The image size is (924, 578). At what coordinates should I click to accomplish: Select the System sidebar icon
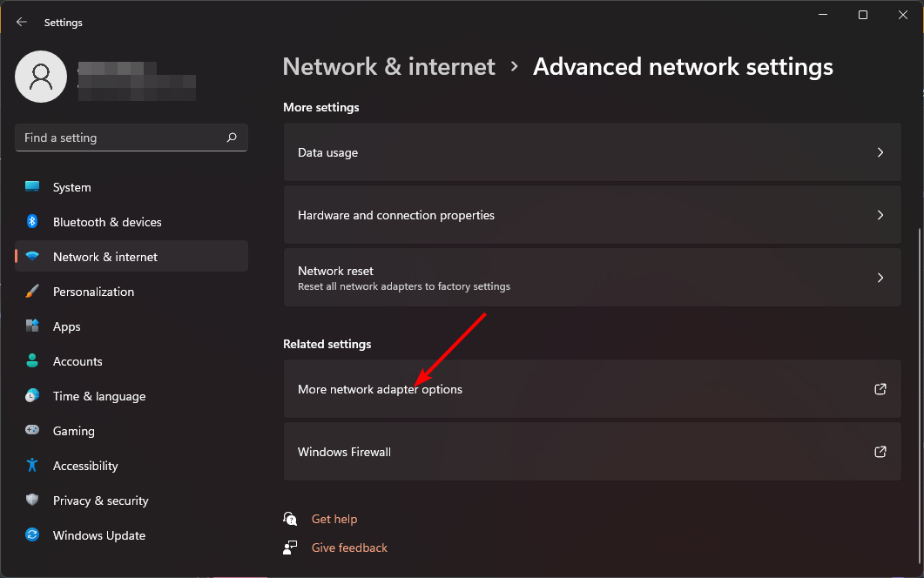pos(32,187)
